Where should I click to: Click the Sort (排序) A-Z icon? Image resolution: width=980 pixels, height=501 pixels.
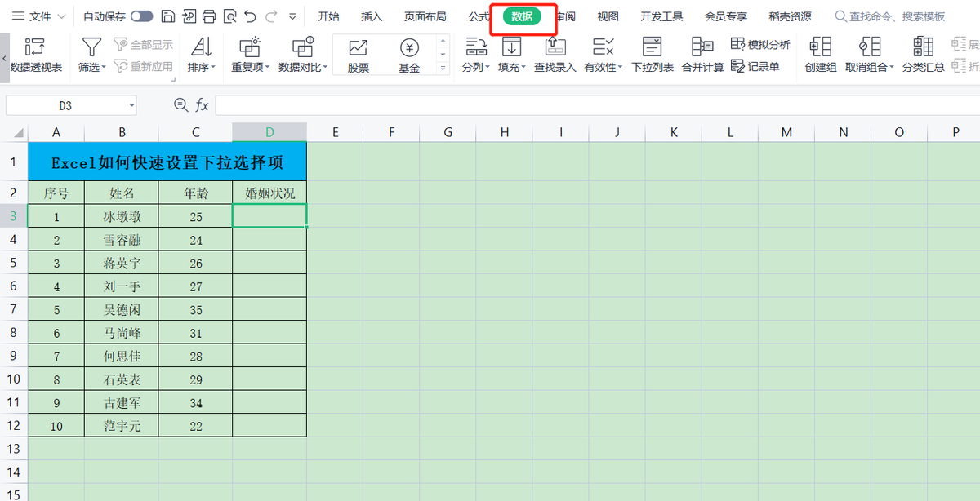click(x=201, y=47)
